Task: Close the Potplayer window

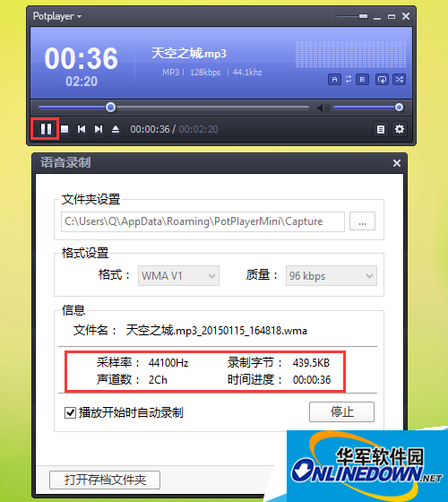Action: pos(406,16)
